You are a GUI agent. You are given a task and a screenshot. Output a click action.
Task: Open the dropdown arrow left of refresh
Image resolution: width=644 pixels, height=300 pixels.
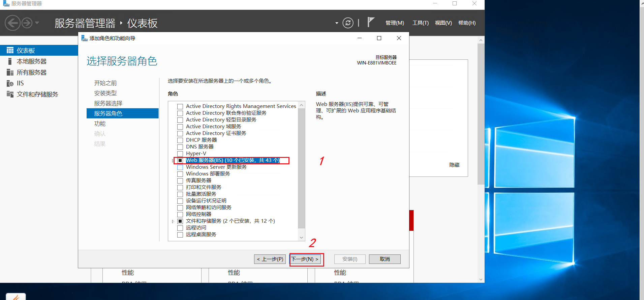click(337, 23)
